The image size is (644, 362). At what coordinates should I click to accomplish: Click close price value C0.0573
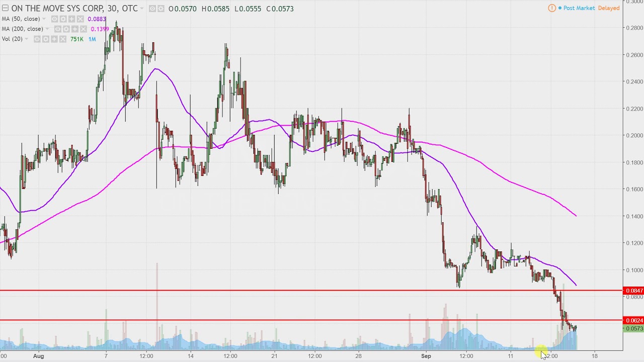click(x=280, y=9)
